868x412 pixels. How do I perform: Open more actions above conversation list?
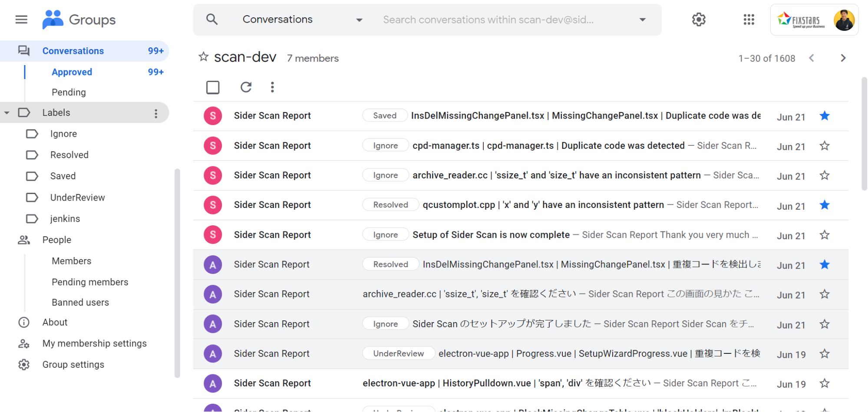pyautogui.click(x=272, y=87)
